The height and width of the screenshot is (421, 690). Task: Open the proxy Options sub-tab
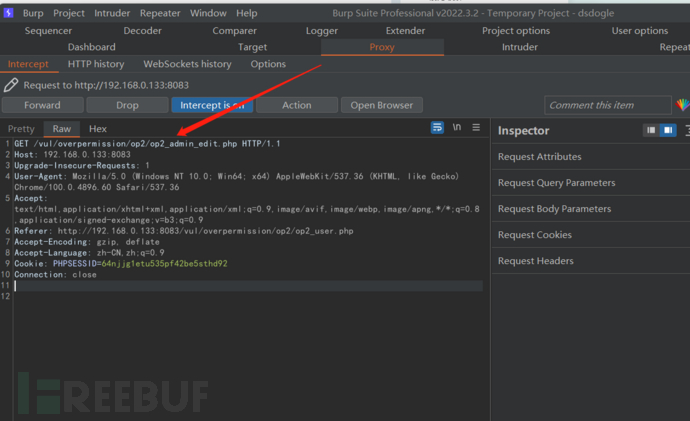point(268,64)
